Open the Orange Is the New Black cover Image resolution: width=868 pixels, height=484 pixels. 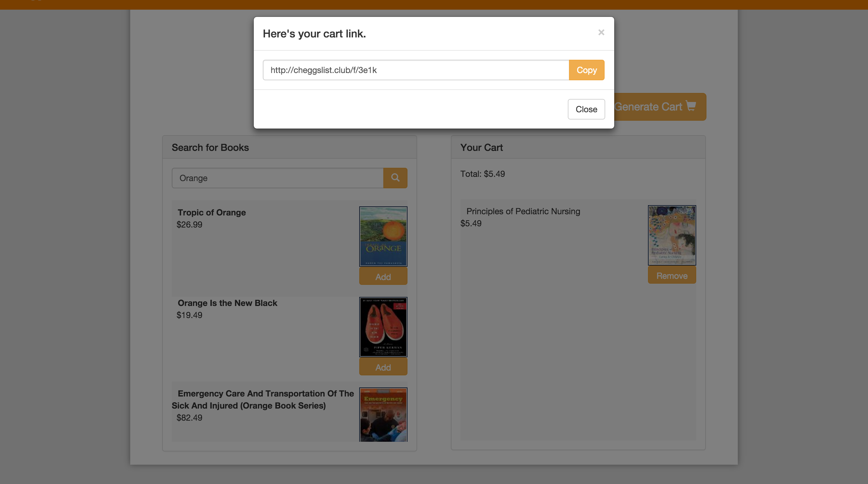pos(383,326)
